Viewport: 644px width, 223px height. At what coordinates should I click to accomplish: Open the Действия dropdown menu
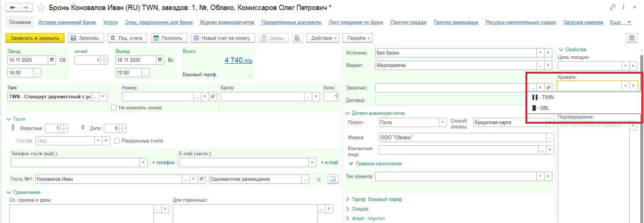pyautogui.click(x=324, y=38)
